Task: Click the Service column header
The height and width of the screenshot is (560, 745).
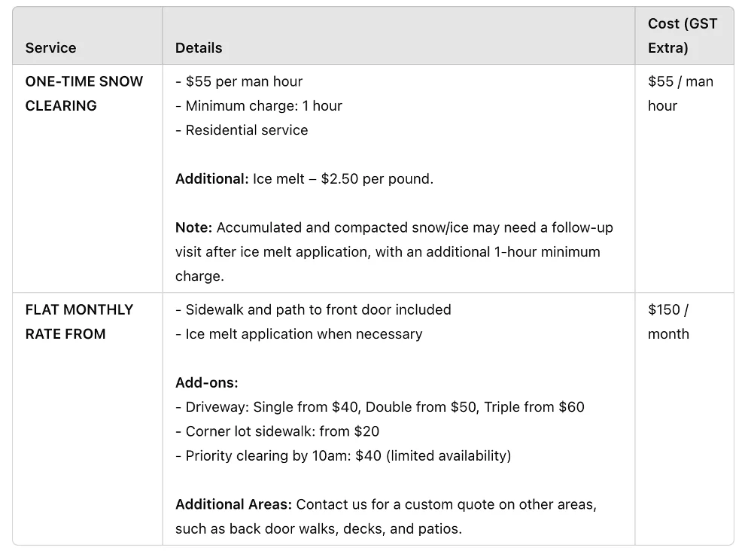Action: [50, 47]
